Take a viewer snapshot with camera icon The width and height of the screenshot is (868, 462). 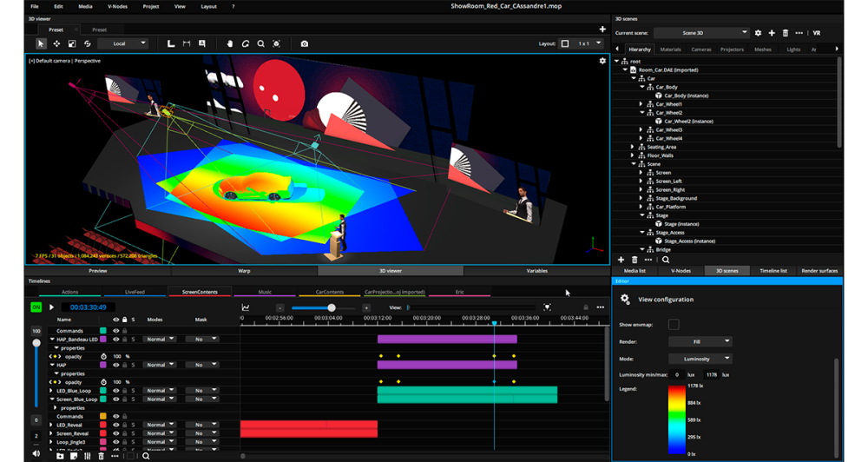tap(305, 43)
